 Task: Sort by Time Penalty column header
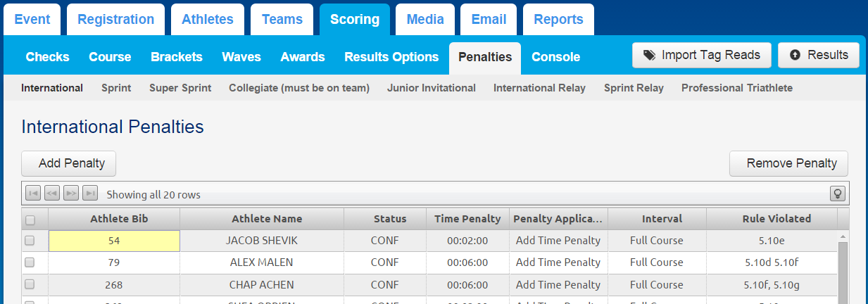[x=467, y=219]
